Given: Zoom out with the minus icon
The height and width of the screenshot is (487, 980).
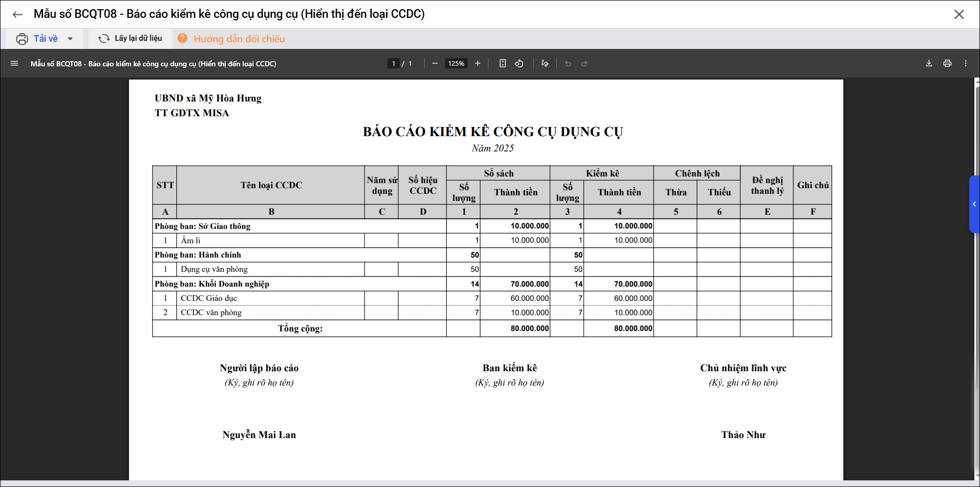Looking at the screenshot, I should pyautogui.click(x=434, y=64).
